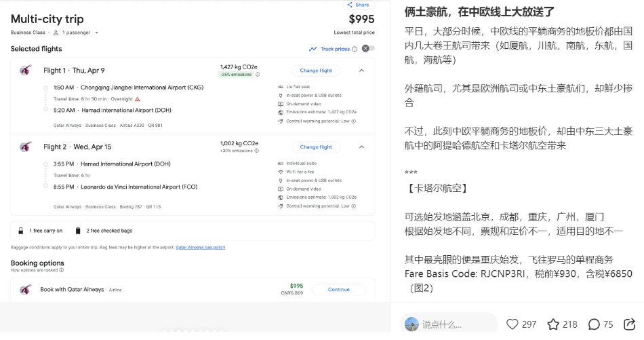Click overnight warning triangle icon
This screenshot has width=644, height=340.
click(138, 98)
